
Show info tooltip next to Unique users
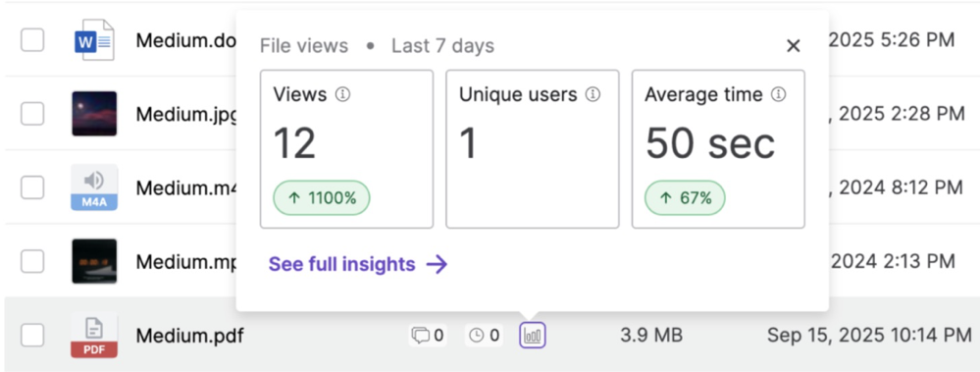click(x=593, y=94)
